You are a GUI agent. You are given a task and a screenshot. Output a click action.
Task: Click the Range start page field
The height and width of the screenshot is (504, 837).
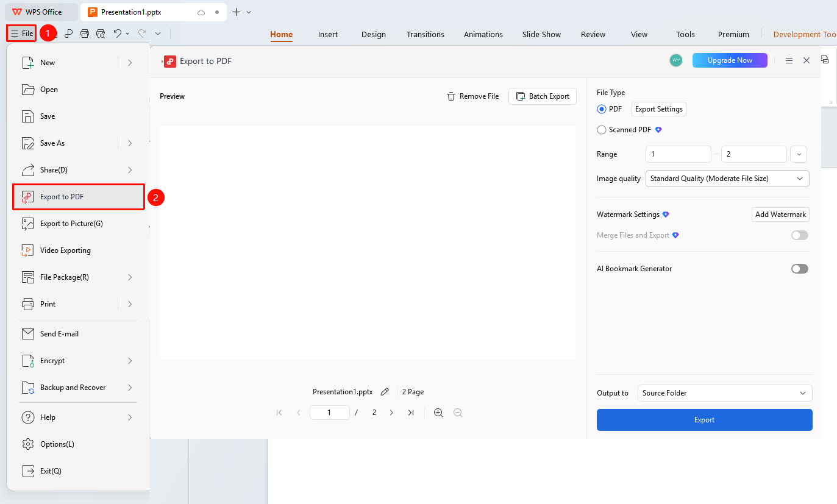pos(679,154)
